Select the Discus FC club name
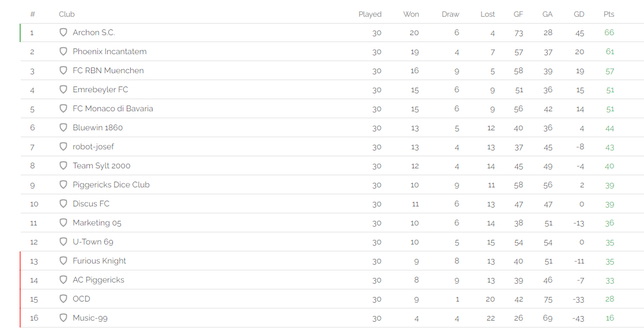Image resolution: width=644 pixels, height=335 pixels. point(91,204)
